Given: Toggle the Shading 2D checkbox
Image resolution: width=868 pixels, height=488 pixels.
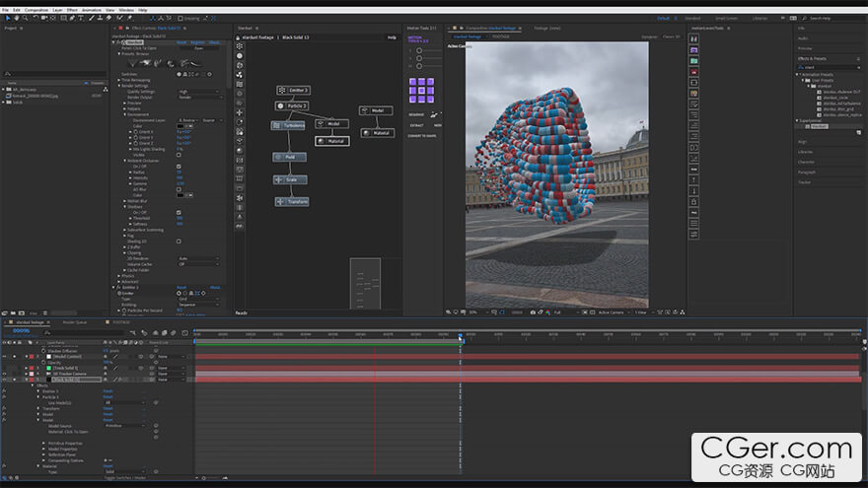Looking at the screenshot, I should tap(179, 242).
